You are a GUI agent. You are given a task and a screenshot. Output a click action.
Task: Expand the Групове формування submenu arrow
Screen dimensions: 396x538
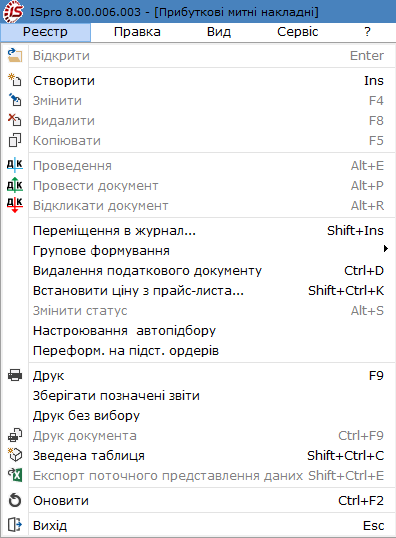click(386, 249)
